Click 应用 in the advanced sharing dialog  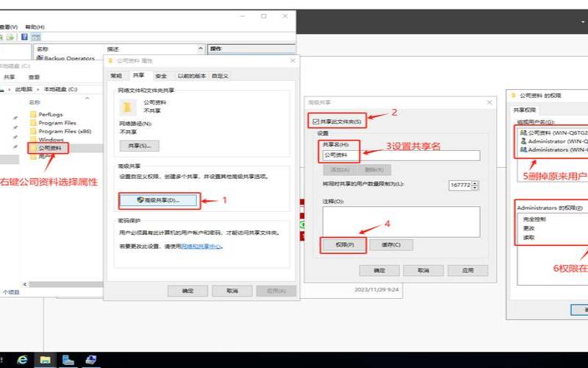(x=468, y=270)
